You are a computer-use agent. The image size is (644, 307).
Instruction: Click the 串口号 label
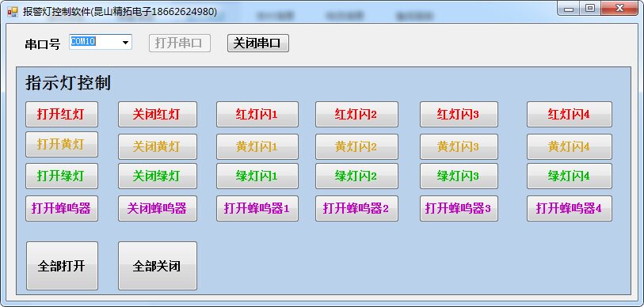(42, 44)
